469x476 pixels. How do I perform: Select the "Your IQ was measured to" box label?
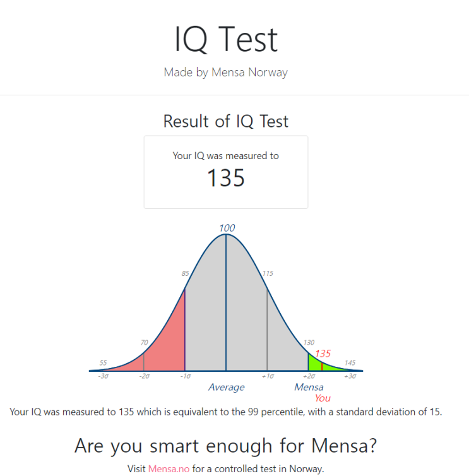point(225,155)
